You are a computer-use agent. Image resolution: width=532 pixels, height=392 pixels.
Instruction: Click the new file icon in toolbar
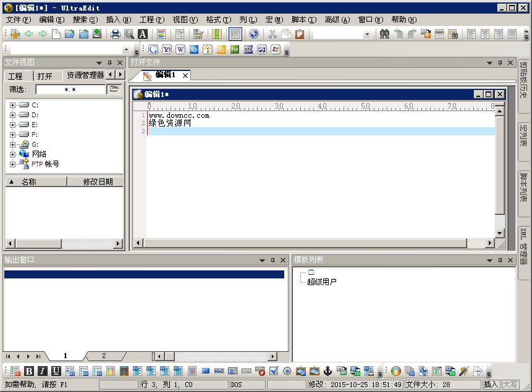[56, 34]
